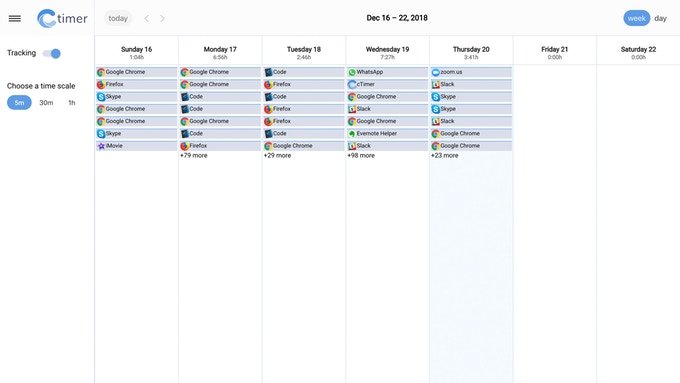Open the WhatsApp entry on Wednesday
Screen dimensions: 680x383
388,72
